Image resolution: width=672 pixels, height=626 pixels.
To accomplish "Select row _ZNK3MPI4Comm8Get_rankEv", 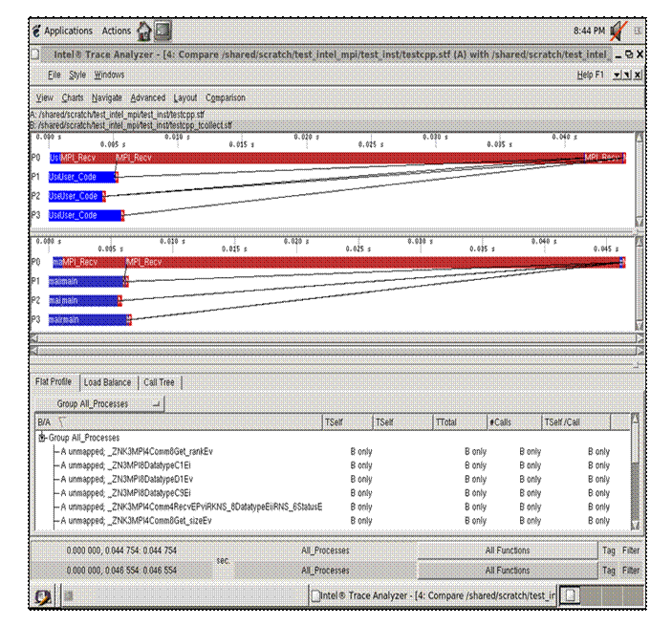I will pyautogui.click(x=333, y=452).
